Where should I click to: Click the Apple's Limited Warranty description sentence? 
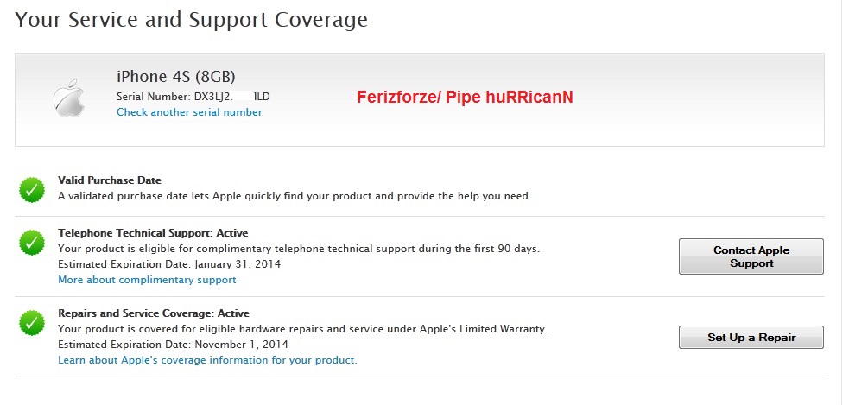point(302,329)
